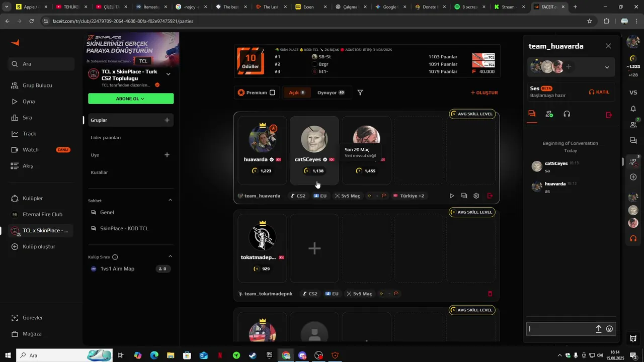This screenshot has width=644, height=362.
Task: Click the ABONE OL subscribe dropdown button
Action: coord(131,99)
